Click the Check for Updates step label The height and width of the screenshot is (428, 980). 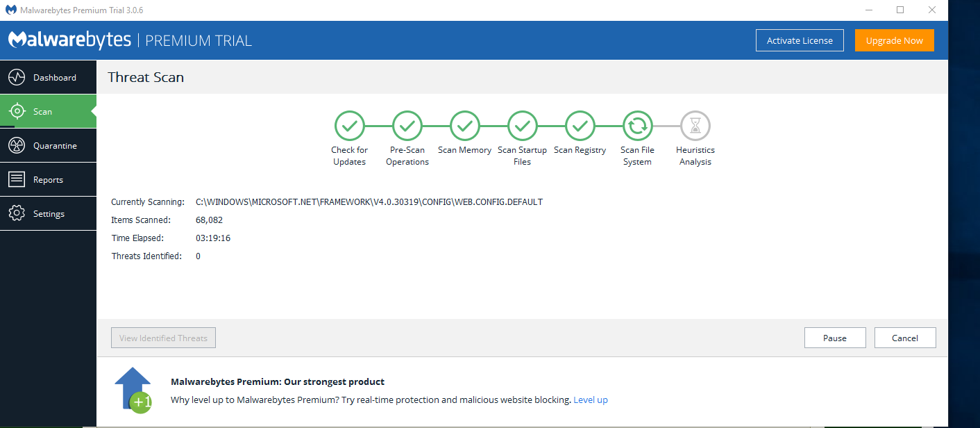[x=349, y=156]
